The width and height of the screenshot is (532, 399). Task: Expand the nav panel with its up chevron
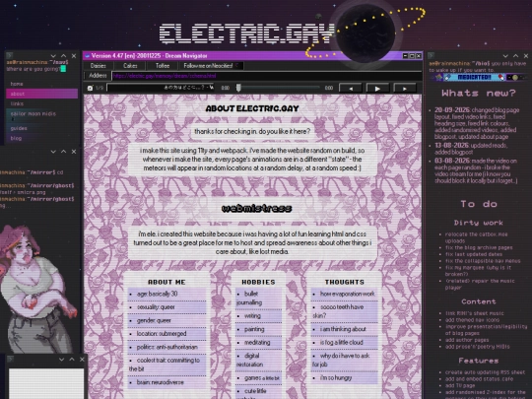pyautogui.click(x=63, y=55)
